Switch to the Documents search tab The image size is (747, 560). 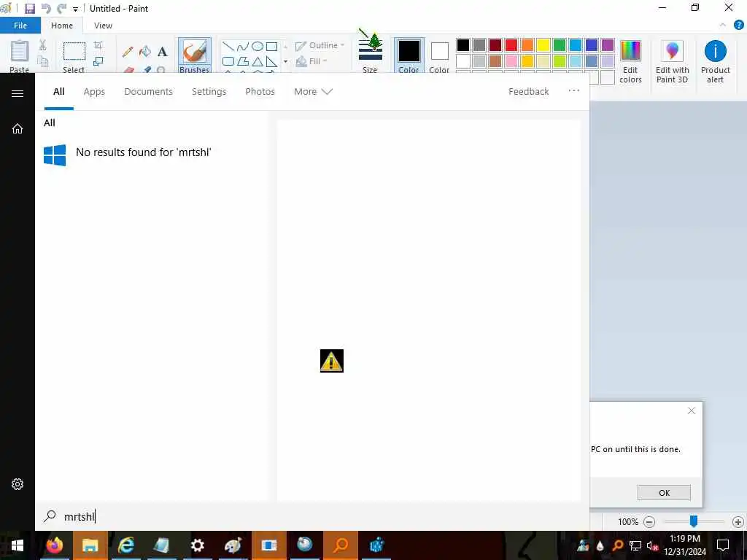(x=148, y=91)
